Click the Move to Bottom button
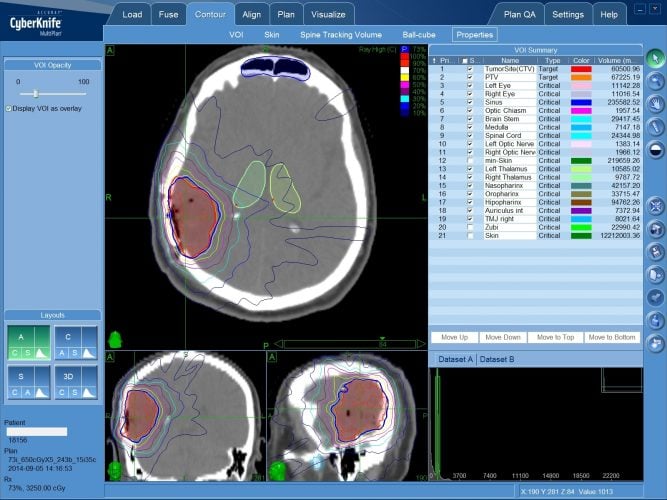Image resolution: width=667 pixels, height=500 pixels. click(x=612, y=337)
